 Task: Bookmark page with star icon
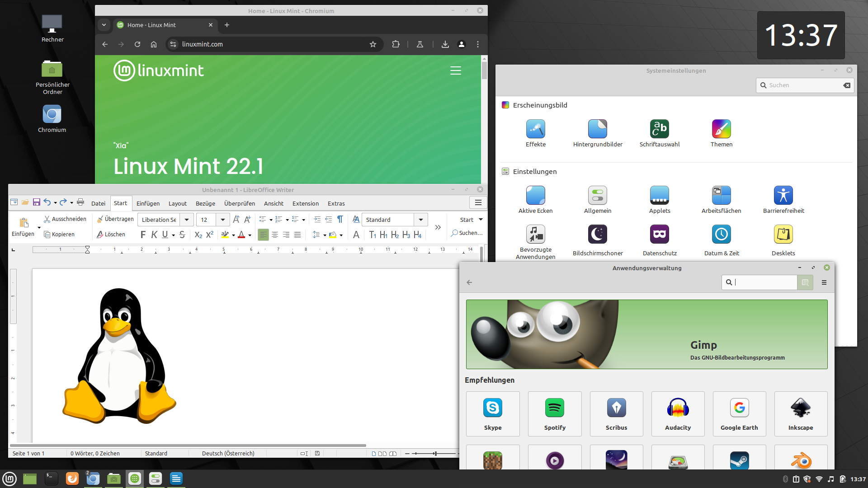373,44
